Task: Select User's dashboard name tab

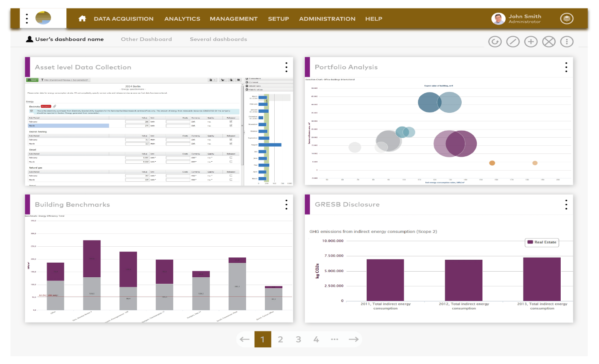Action: (x=69, y=39)
